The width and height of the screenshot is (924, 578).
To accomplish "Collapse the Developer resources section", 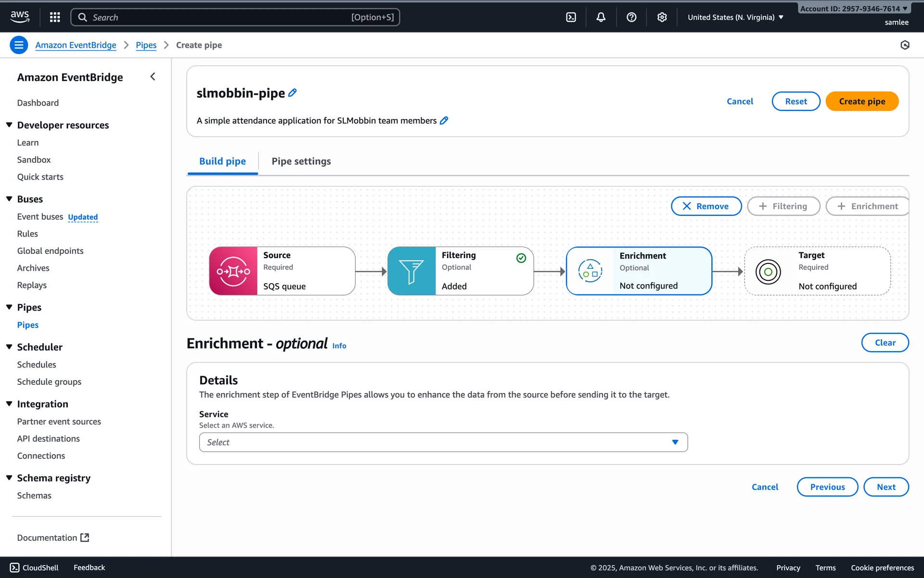I will point(9,125).
